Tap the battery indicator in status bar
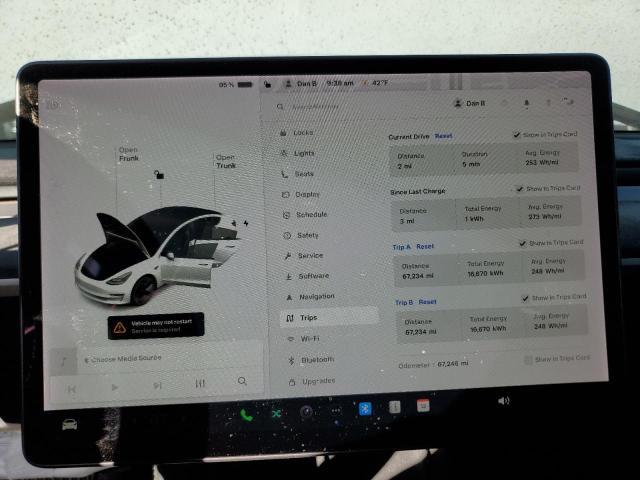 coord(236,84)
